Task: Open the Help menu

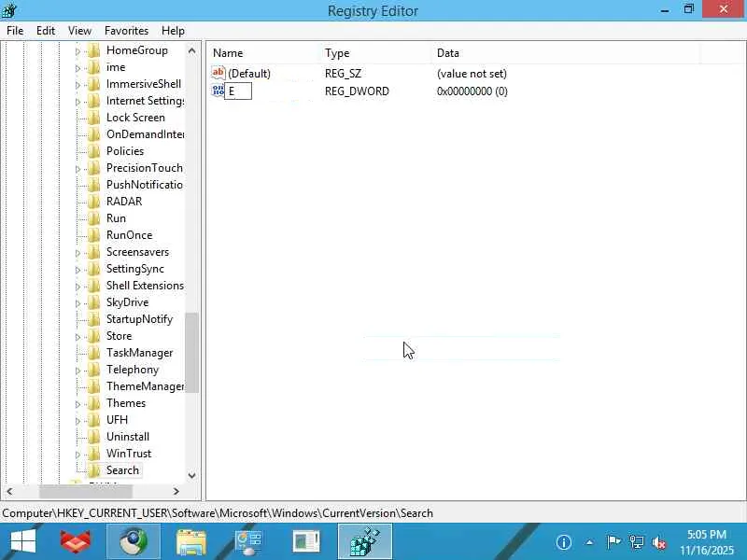Action: tap(173, 31)
